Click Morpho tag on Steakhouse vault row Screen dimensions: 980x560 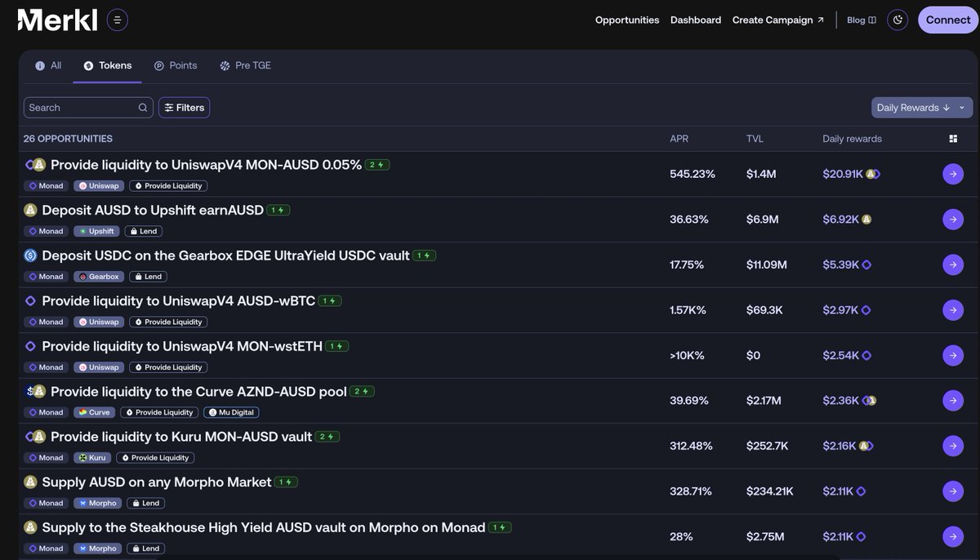click(98, 549)
